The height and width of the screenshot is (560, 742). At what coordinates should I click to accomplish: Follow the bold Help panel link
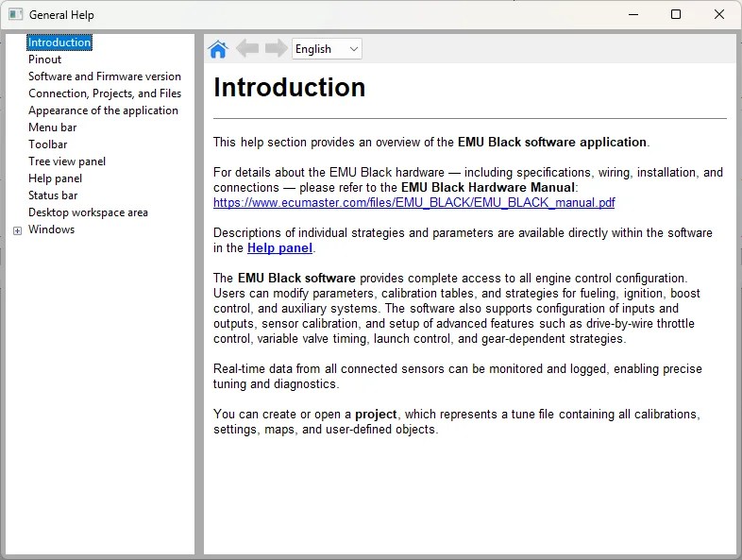point(279,248)
